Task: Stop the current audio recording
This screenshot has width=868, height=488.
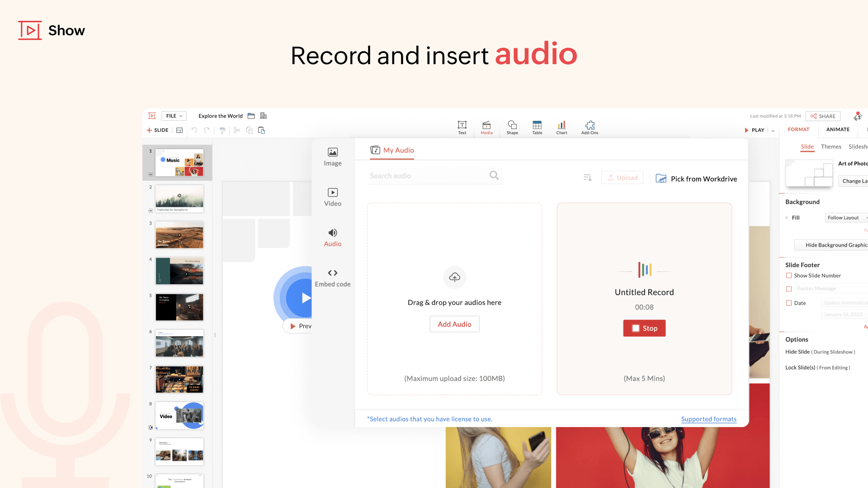Action: point(644,328)
